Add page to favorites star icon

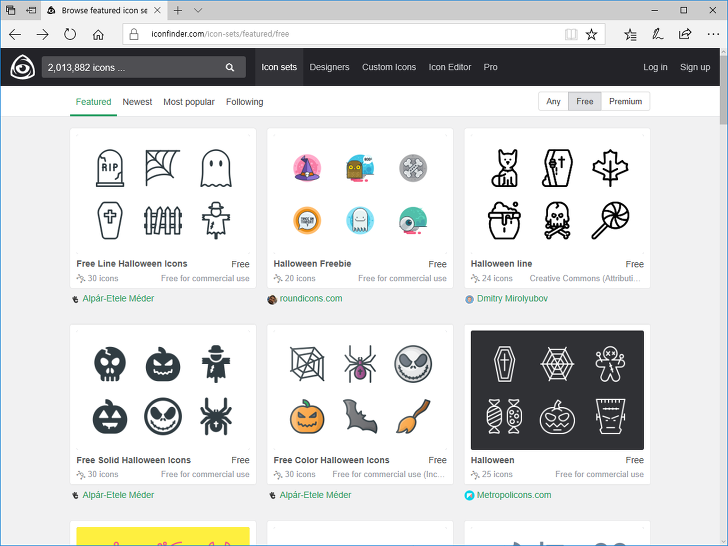pyautogui.click(x=591, y=34)
